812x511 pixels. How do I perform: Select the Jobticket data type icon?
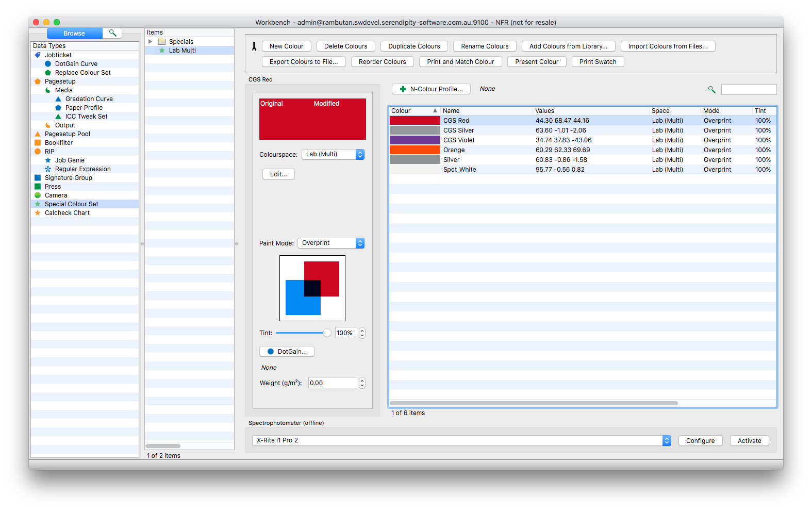point(38,55)
